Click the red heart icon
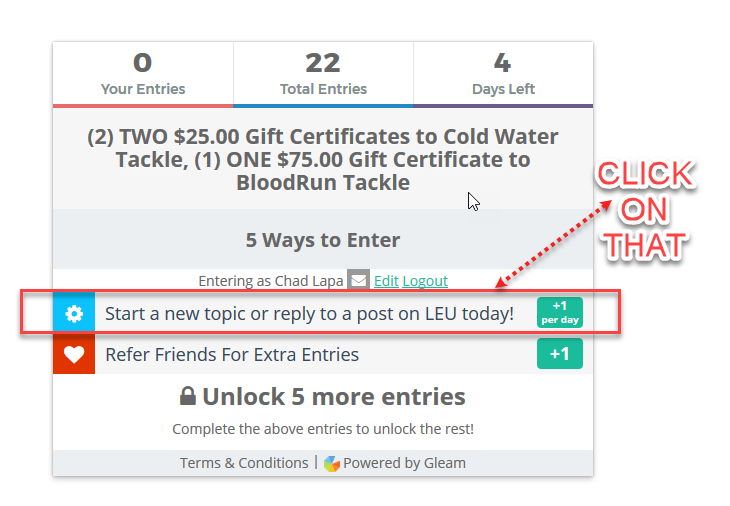Screen dimensions: 730x506 tap(74, 354)
